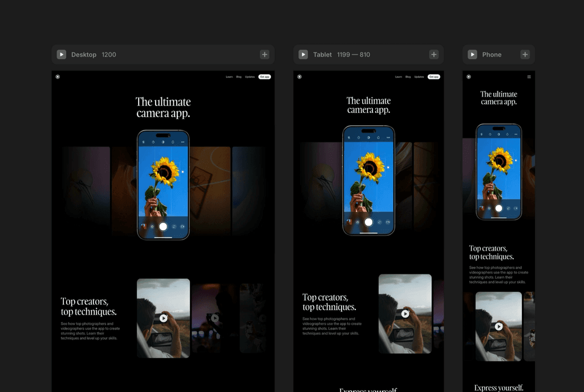584x392 pixels.
Task: Play the car video in the Desktop layout
Action: (164, 318)
